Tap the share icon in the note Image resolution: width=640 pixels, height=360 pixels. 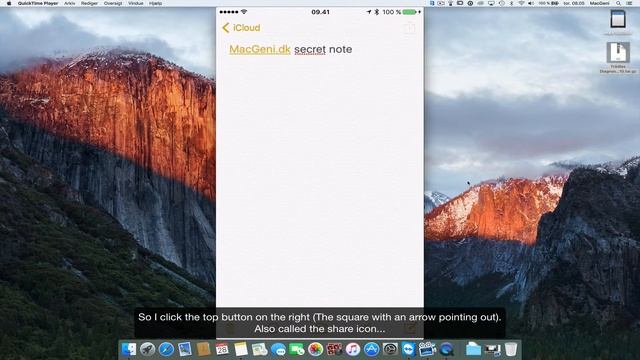409,28
